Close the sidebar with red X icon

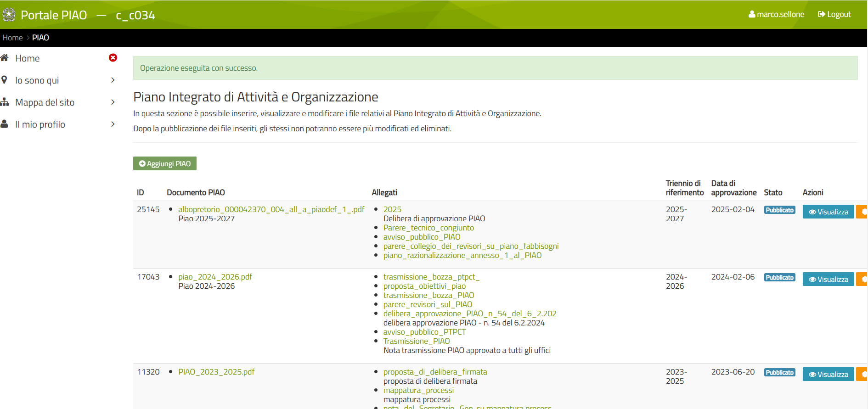[x=113, y=58]
